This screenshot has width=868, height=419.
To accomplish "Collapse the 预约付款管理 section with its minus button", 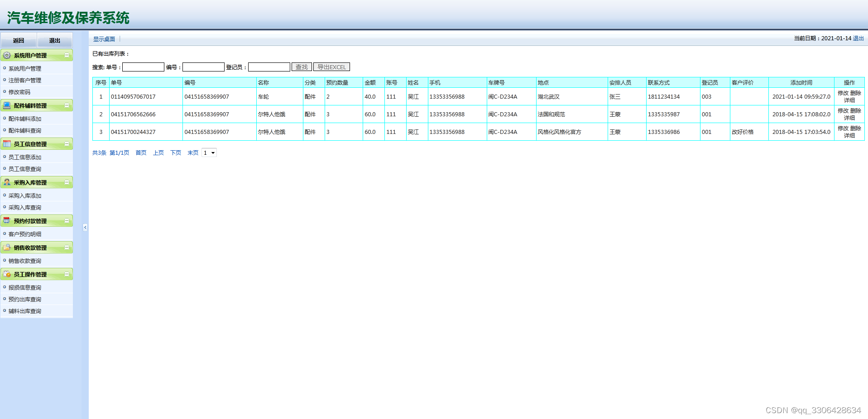I will click(67, 221).
